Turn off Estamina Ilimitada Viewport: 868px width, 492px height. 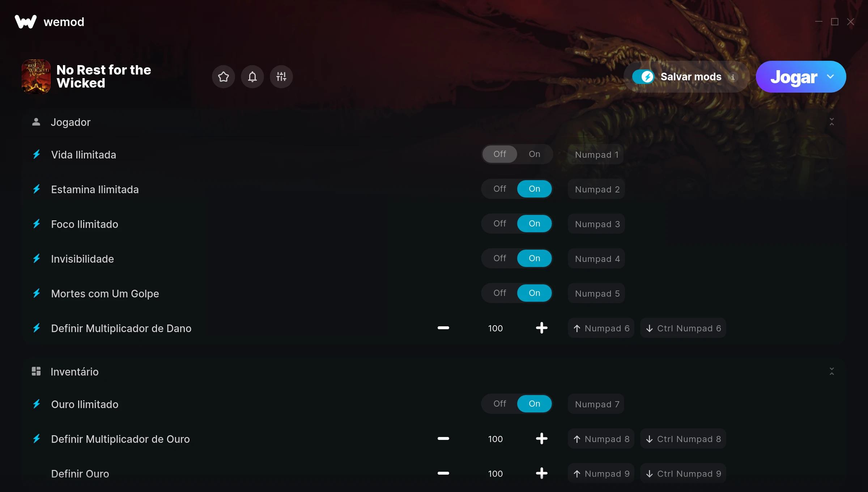tap(500, 189)
